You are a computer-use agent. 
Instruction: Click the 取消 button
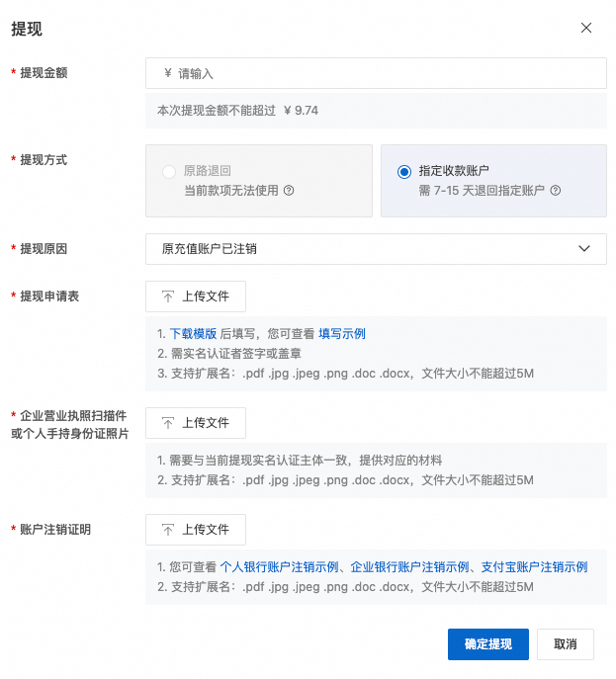565,644
